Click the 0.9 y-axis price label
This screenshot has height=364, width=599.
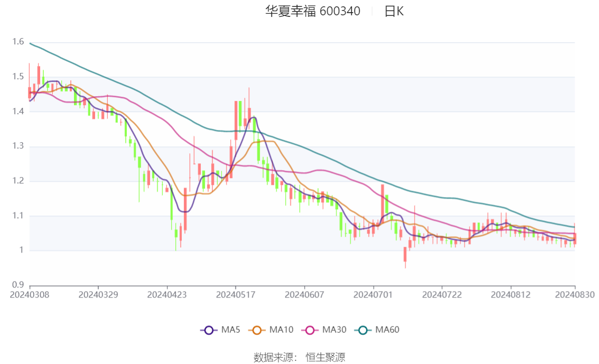point(18,285)
